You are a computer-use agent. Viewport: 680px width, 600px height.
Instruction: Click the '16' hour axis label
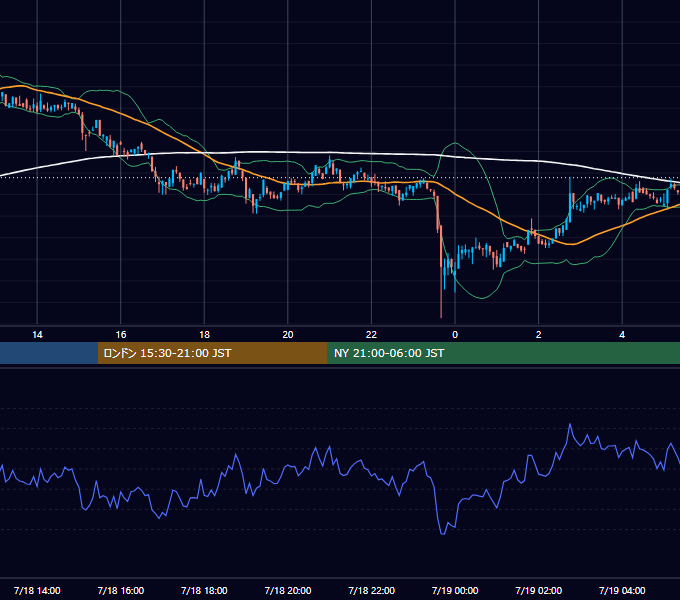point(121,335)
